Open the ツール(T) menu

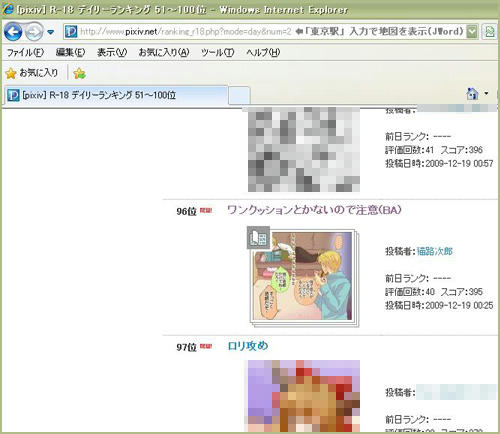point(218,52)
